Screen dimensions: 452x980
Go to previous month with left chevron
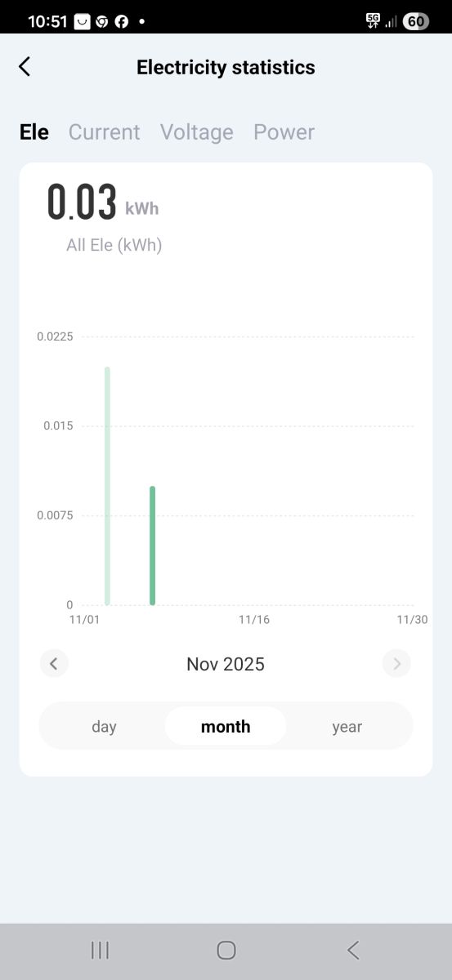(54, 664)
